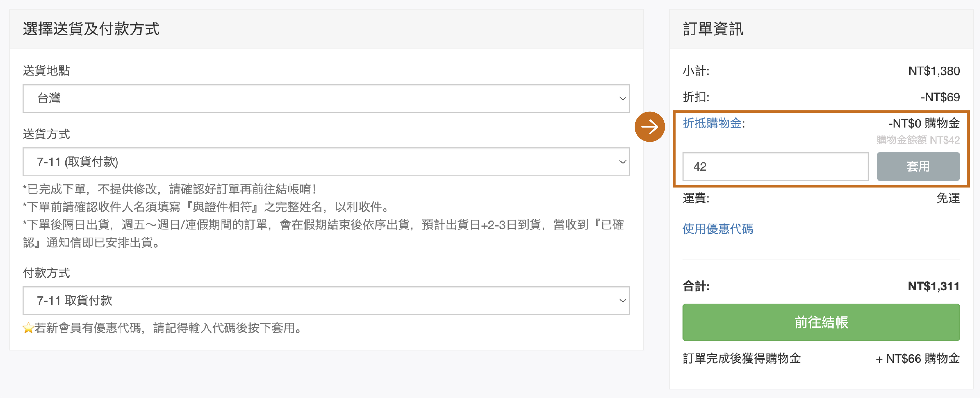Open the 付款方式 dropdown
980x398 pixels.
coord(326,301)
